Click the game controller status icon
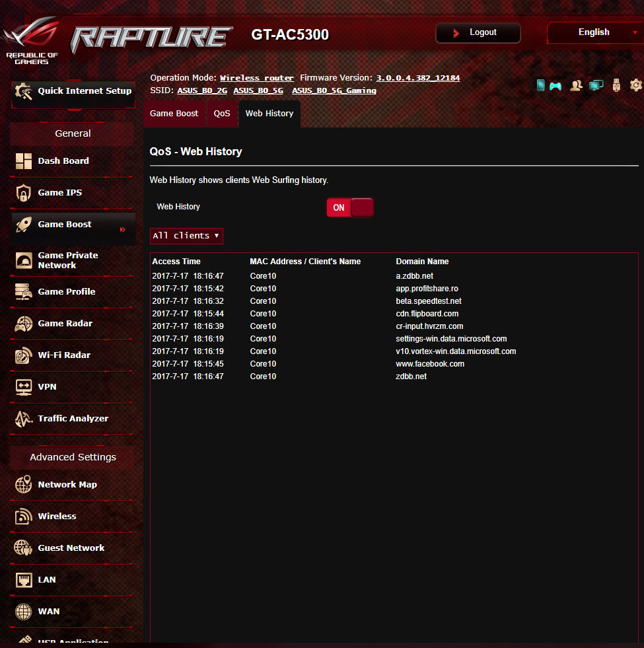Screen dimensions: 644x648 click(555, 86)
